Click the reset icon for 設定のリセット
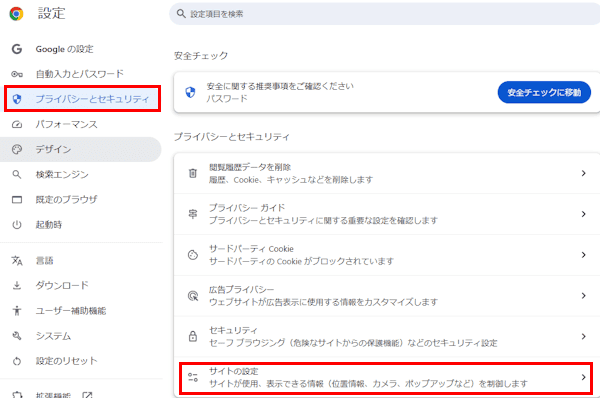 [x=17, y=361]
